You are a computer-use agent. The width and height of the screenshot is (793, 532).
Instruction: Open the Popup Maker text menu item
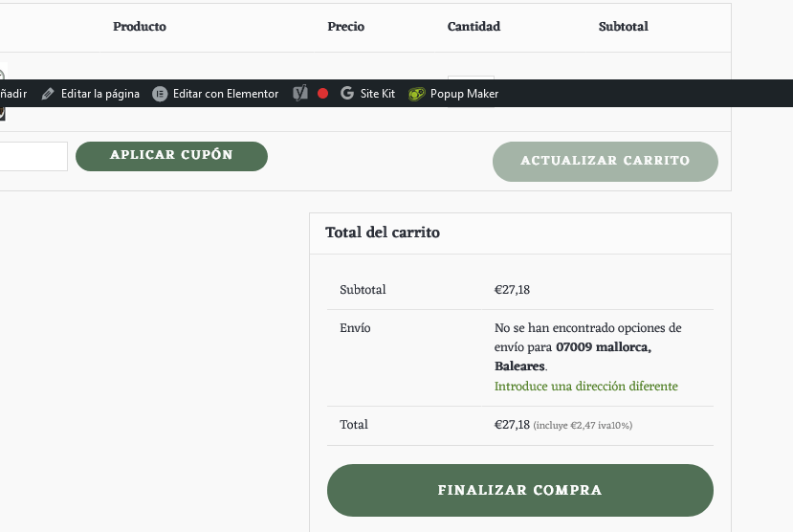tap(464, 94)
